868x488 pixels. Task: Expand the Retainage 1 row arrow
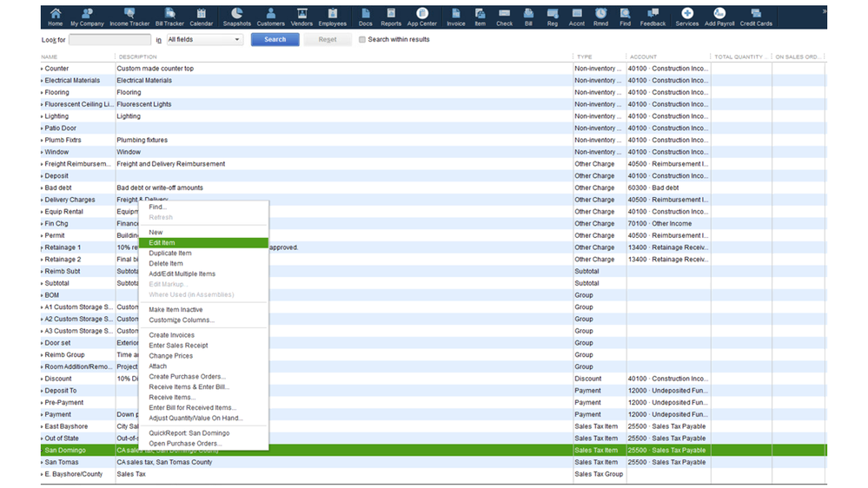pos(42,247)
